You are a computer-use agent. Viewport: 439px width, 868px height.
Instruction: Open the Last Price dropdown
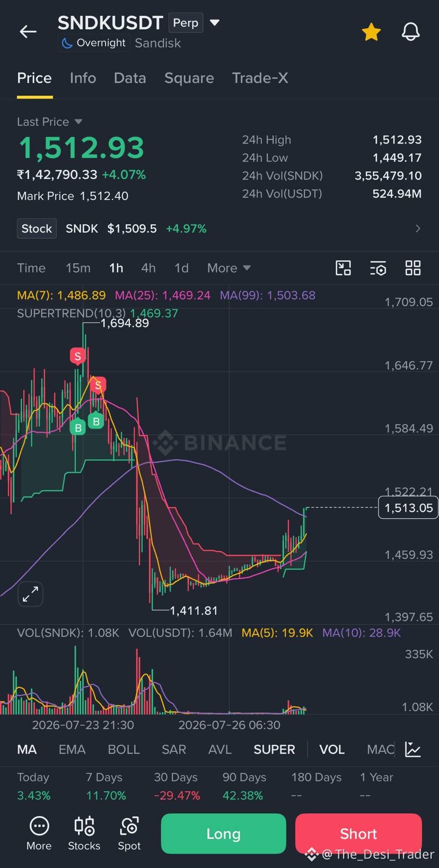(49, 122)
